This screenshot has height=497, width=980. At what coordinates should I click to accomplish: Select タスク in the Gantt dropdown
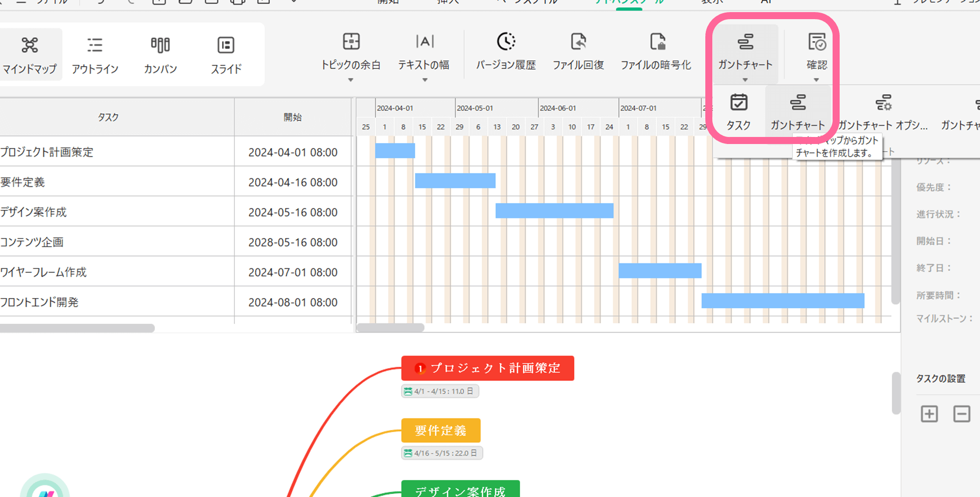point(739,112)
